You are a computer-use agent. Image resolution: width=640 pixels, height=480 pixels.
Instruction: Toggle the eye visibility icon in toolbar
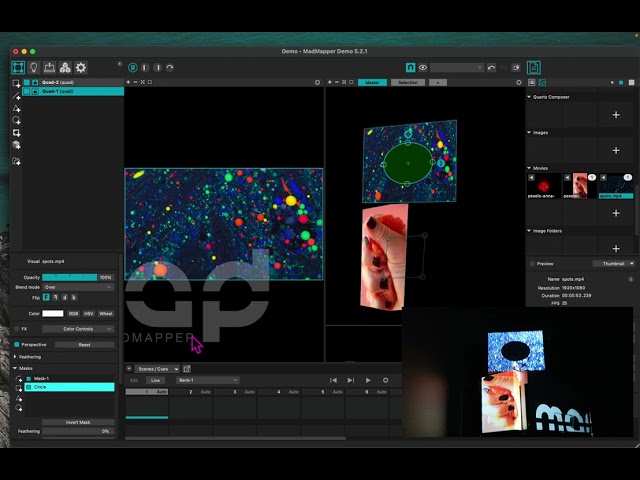[423, 67]
